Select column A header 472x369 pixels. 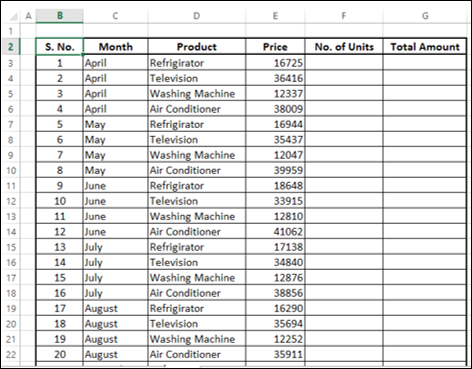(28, 16)
